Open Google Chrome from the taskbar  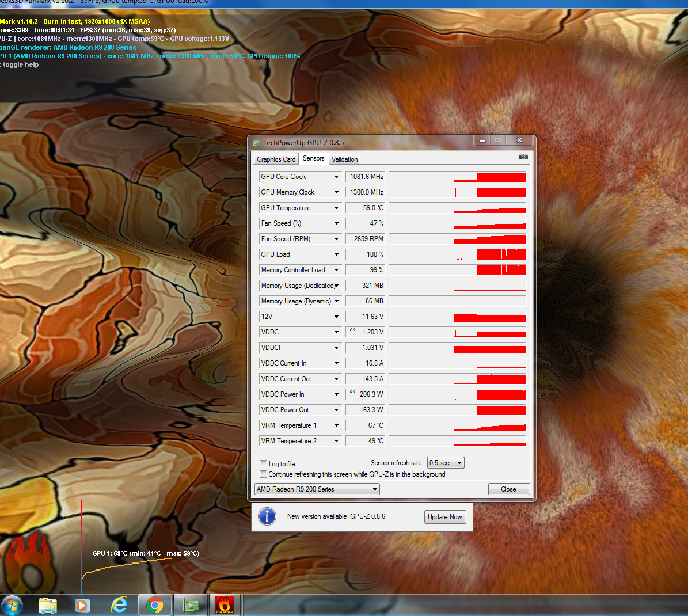pyautogui.click(x=154, y=606)
